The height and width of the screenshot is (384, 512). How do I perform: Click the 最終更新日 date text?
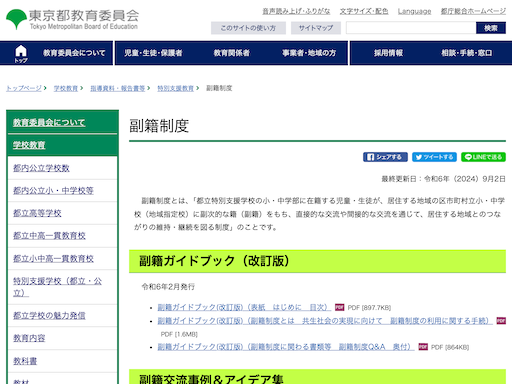pyautogui.click(x=444, y=179)
